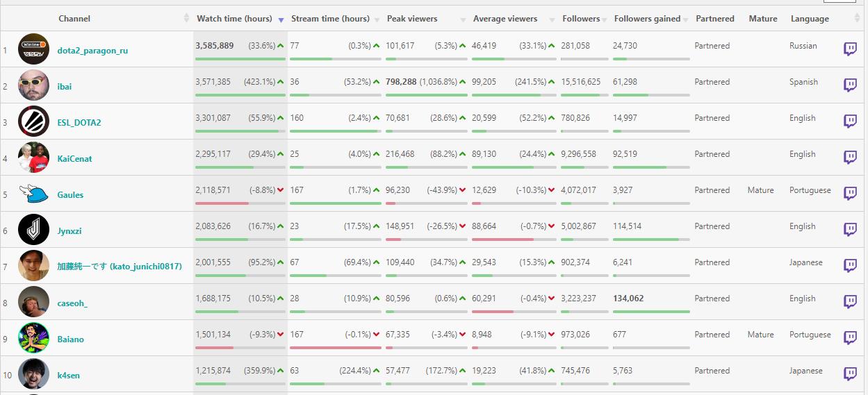Viewport: 868px width, 395px height.
Task: Click Twitch icon in k4sen row
Action: pyautogui.click(x=850, y=373)
